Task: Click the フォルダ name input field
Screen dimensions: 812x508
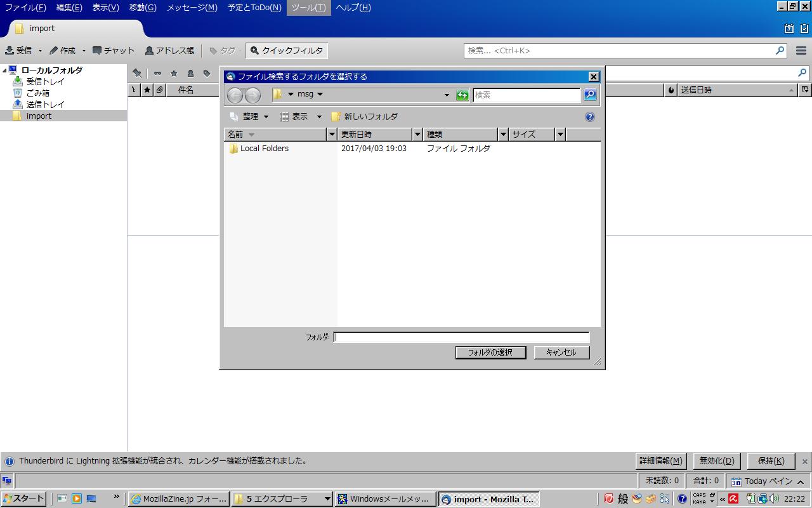Action: pos(461,337)
